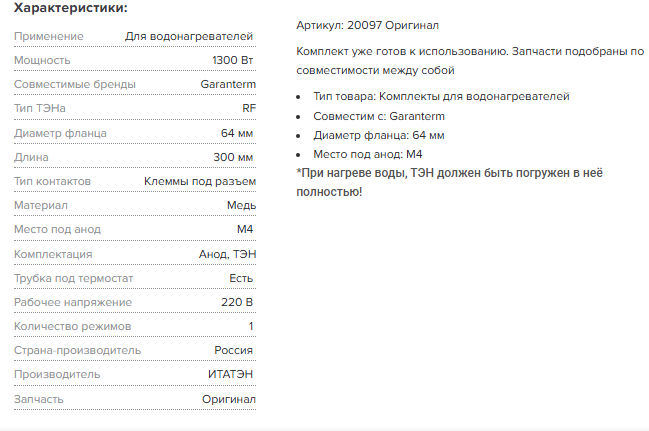Click the 'Артикул: 20097 Оригинал' line

368,26
